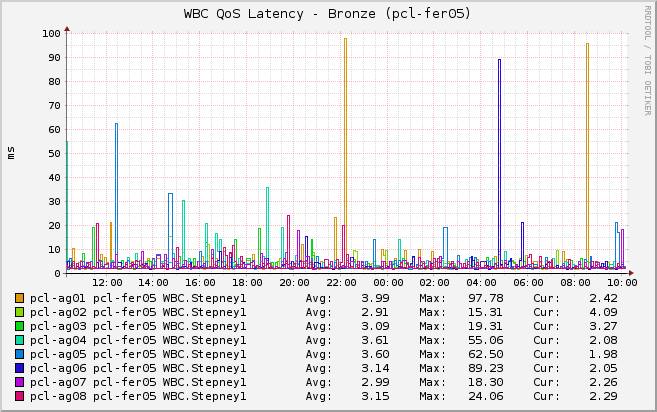Select the light blue pcl-ag05 legend swatch

click(x=19, y=354)
